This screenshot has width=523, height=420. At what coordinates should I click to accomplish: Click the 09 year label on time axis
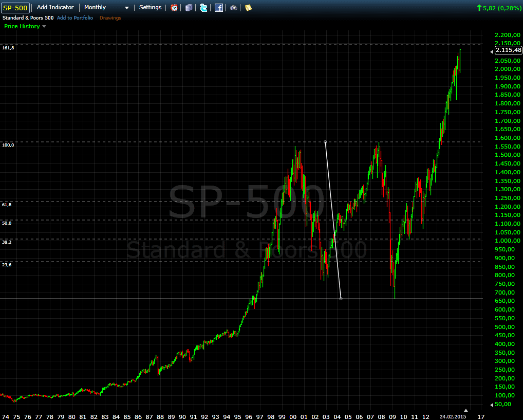coord(393,417)
